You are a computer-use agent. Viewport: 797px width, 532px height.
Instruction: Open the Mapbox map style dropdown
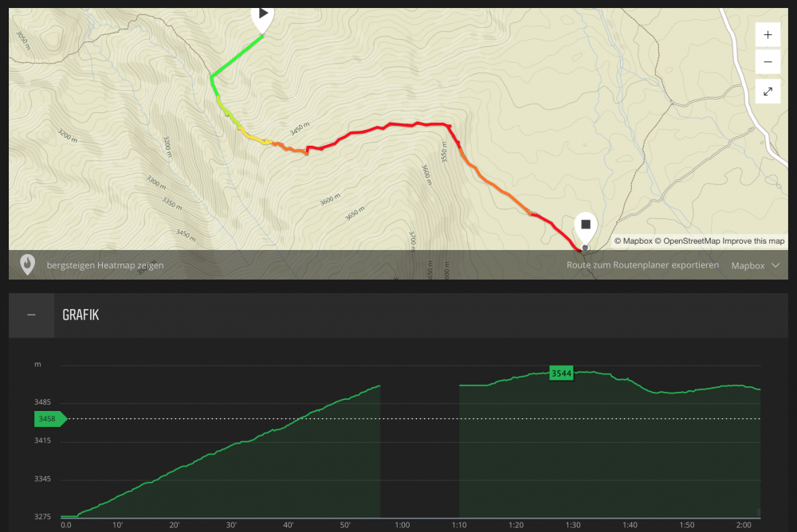click(754, 265)
